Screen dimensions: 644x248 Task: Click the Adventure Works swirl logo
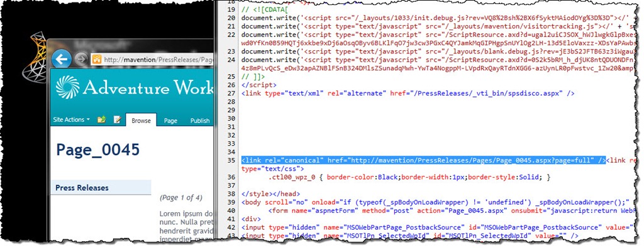pos(67,87)
